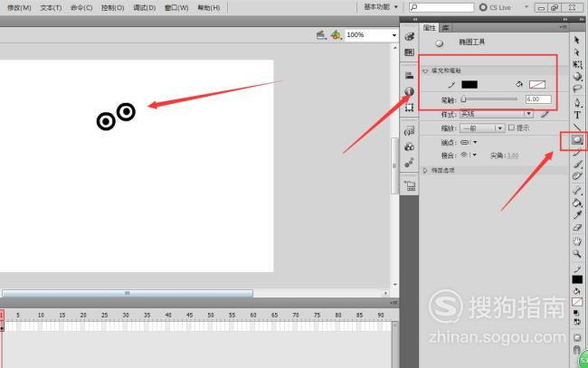The height and width of the screenshot is (368, 588).
Task: Select the Deco tool
Action: pos(577,176)
